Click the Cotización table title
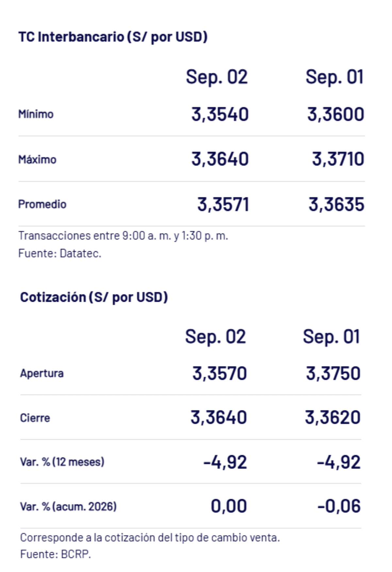This screenshot has width=392, height=572. pyautogui.click(x=94, y=297)
